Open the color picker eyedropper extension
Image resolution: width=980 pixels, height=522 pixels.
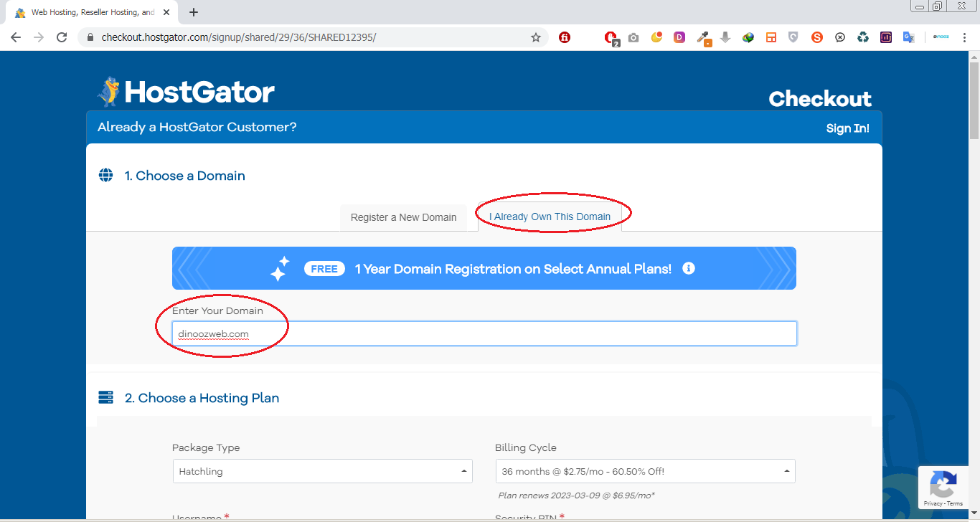click(x=704, y=37)
